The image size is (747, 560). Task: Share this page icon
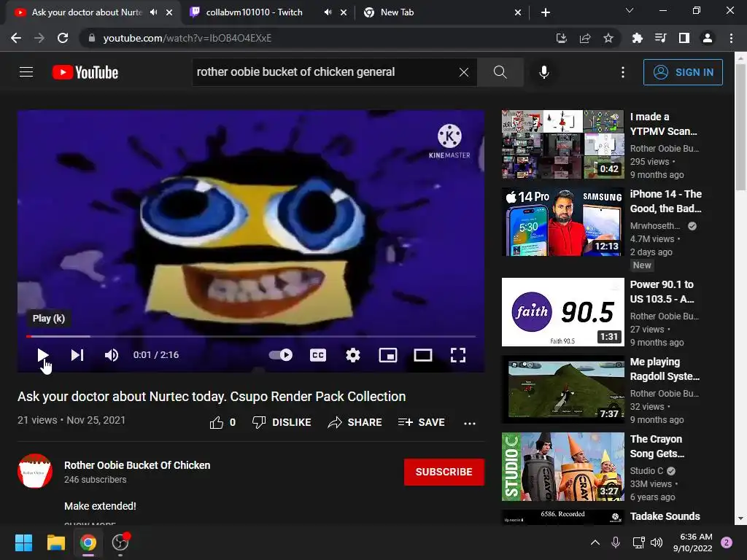(585, 38)
